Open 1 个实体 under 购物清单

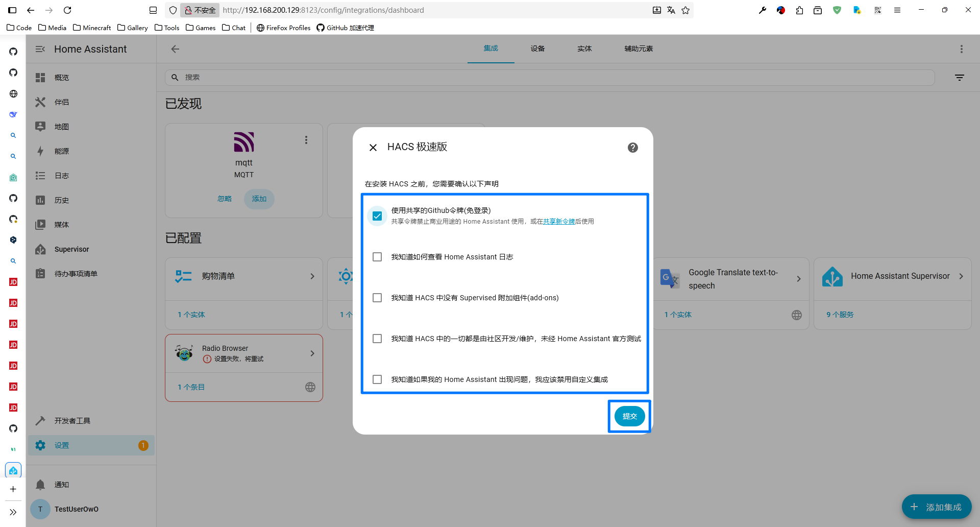click(x=191, y=315)
